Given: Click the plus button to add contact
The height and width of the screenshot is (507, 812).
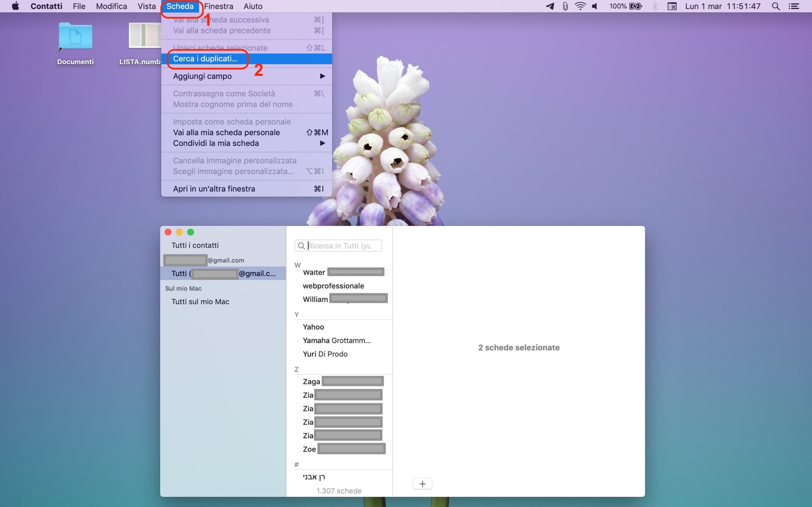Looking at the screenshot, I should coord(422,484).
